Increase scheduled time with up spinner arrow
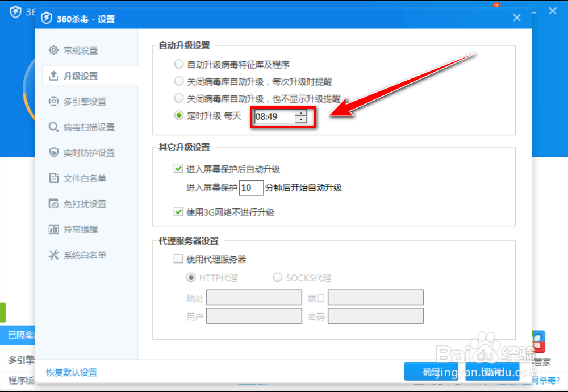 click(x=301, y=113)
